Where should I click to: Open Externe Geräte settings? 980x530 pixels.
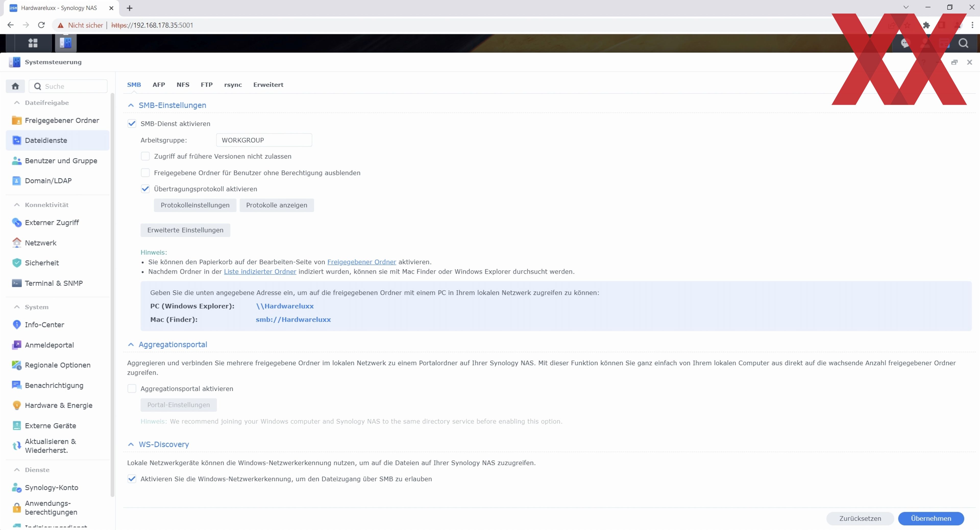57,426
